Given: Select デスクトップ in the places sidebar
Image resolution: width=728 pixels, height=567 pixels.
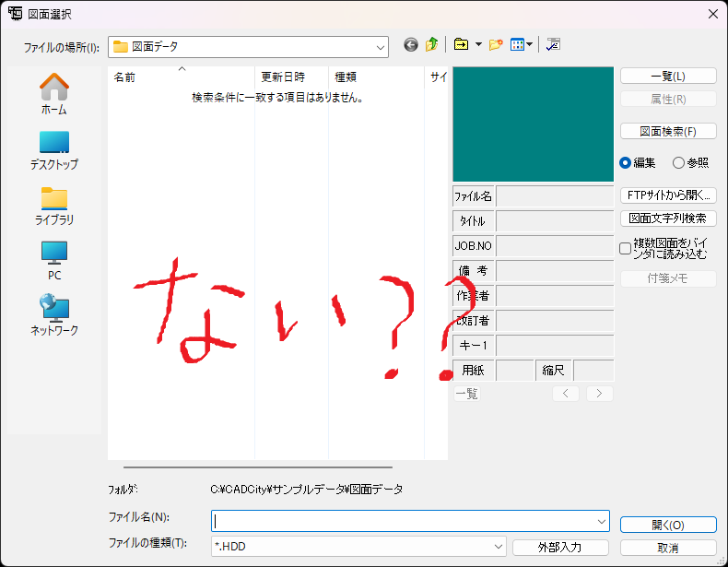Looking at the screenshot, I should coord(54,149).
